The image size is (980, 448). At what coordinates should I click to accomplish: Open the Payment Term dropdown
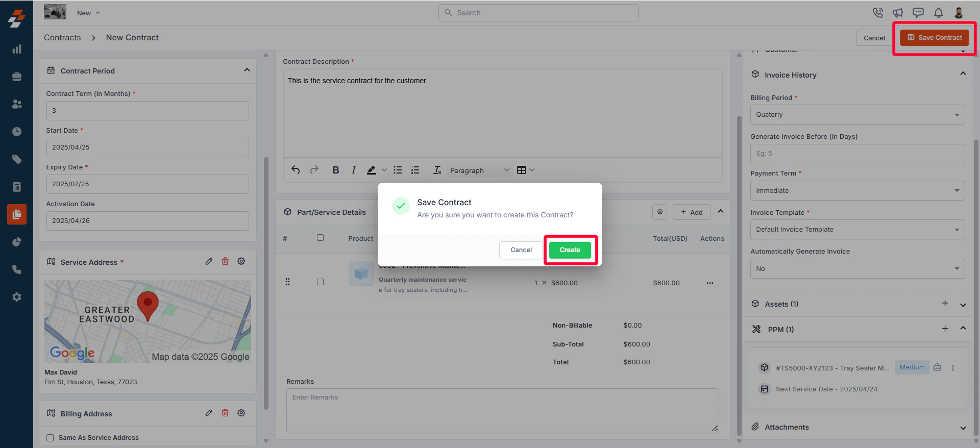[857, 190]
